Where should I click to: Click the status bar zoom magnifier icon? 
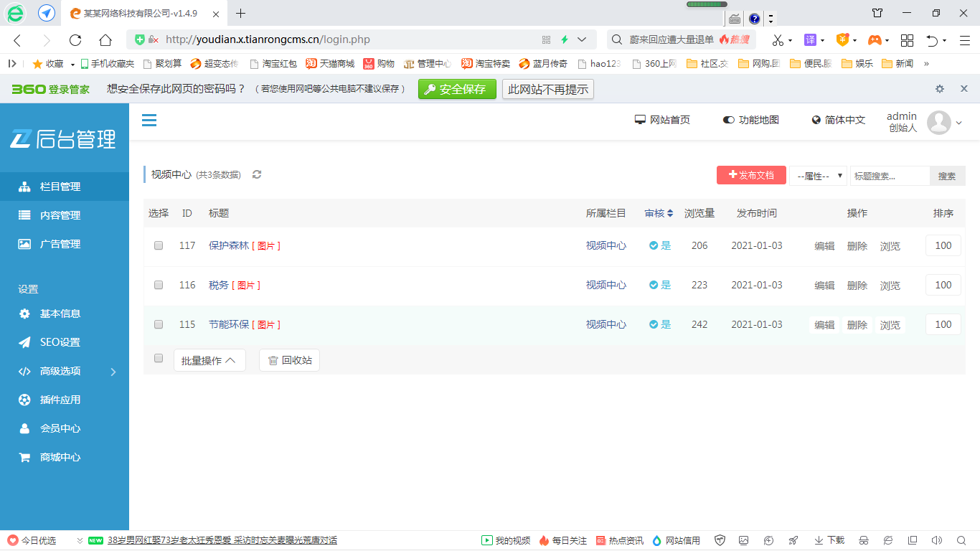(961, 540)
